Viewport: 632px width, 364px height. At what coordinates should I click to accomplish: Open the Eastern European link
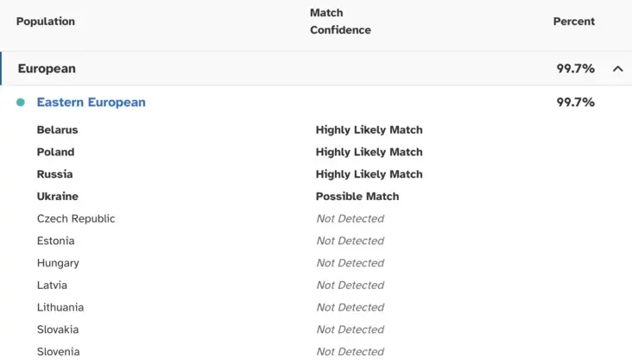click(92, 103)
